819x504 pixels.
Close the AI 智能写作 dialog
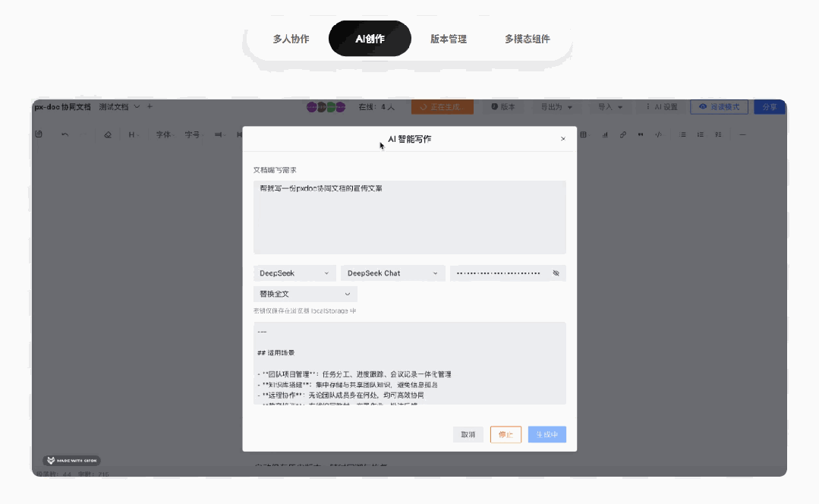tap(563, 139)
